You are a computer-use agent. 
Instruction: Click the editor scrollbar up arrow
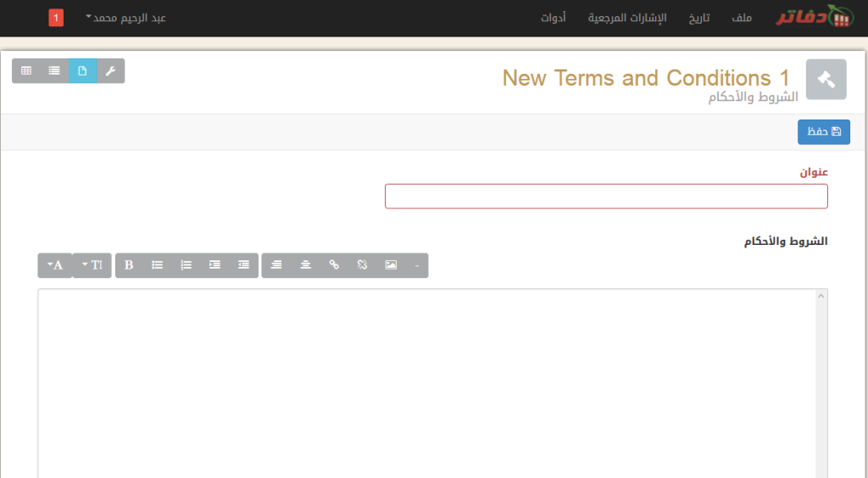pyautogui.click(x=821, y=296)
